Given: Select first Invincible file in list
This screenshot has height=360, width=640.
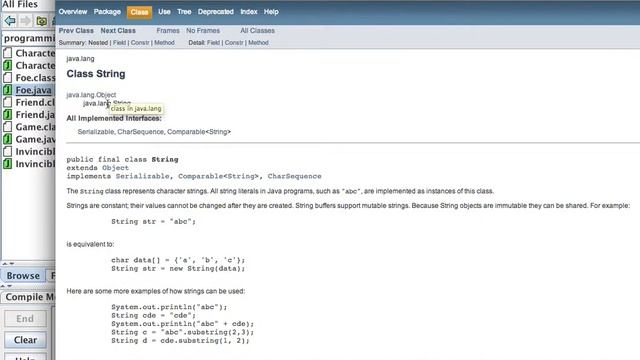Looking at the screenshot, I should (35, 151).
